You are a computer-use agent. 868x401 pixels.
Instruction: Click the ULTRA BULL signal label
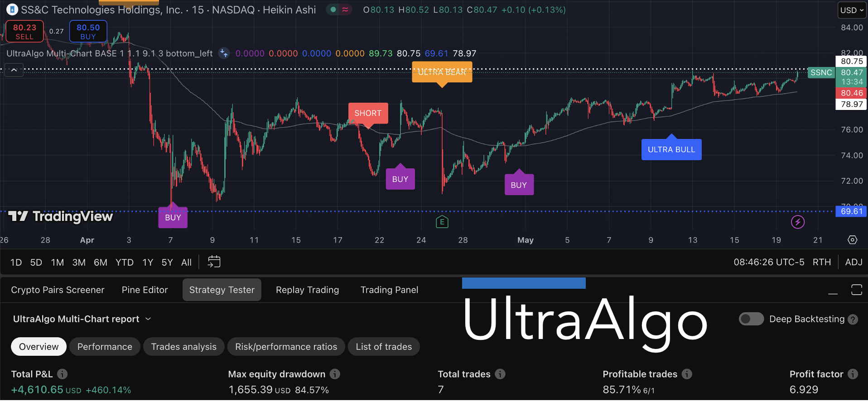pyautogui.click(x=671, y=149)
